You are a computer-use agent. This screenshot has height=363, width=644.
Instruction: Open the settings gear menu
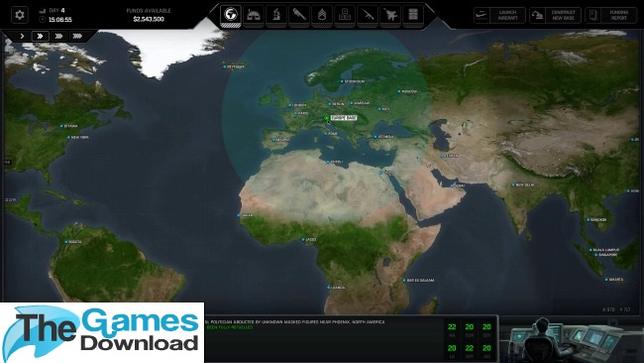coord(19,15)
